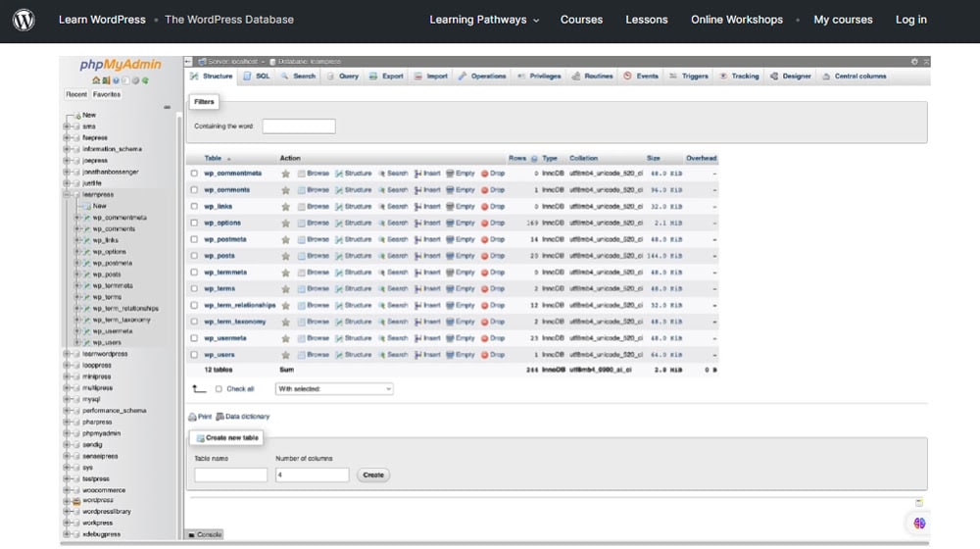980x549 pixels.
Task: Click the WordPress logo icon
Action: point(24,20)
